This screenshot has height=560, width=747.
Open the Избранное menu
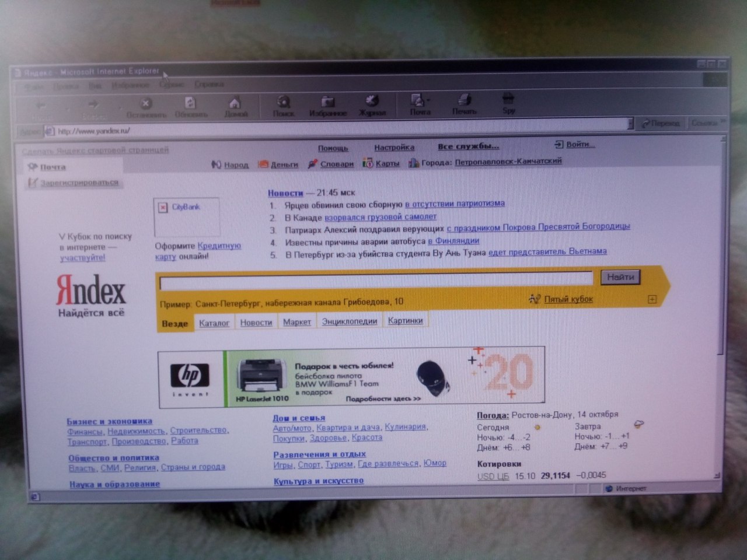pos(130,85)
